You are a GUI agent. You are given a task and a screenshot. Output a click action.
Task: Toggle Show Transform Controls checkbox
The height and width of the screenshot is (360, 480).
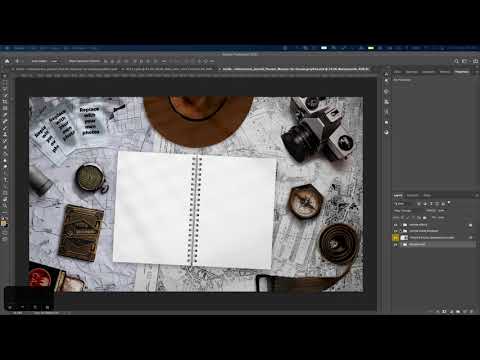coord(68,61)
